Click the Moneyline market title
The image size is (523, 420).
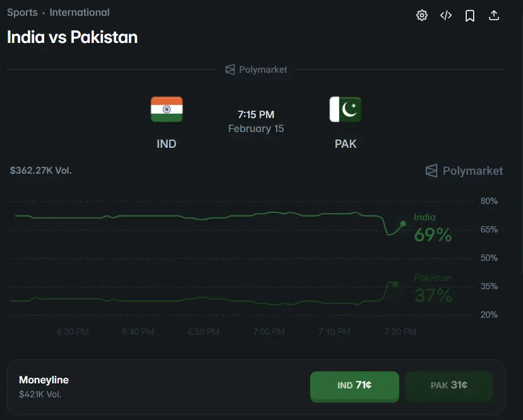point(44,380)
